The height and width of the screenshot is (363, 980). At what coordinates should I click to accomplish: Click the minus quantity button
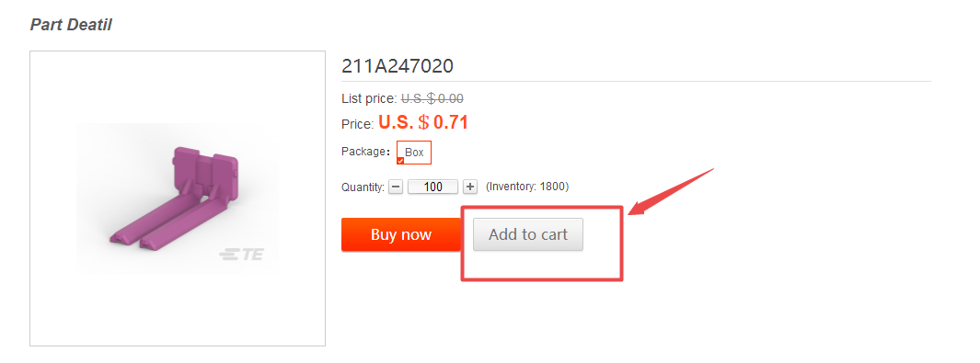pos(396,187)
